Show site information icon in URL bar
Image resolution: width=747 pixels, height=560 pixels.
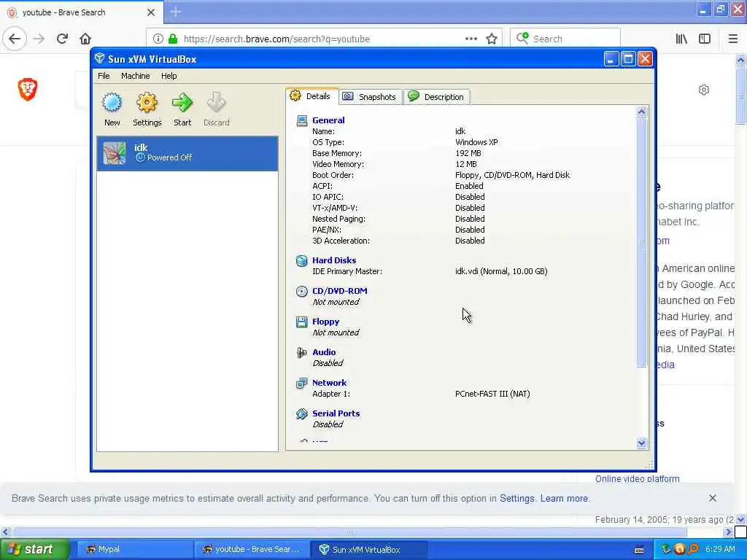pyautogui.click(x=158, y=39)
